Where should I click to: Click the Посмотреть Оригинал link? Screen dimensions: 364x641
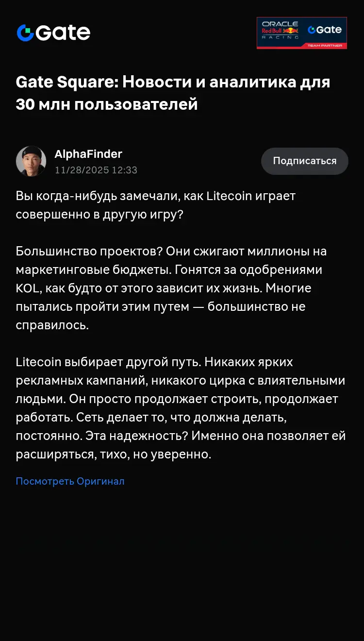70,481
